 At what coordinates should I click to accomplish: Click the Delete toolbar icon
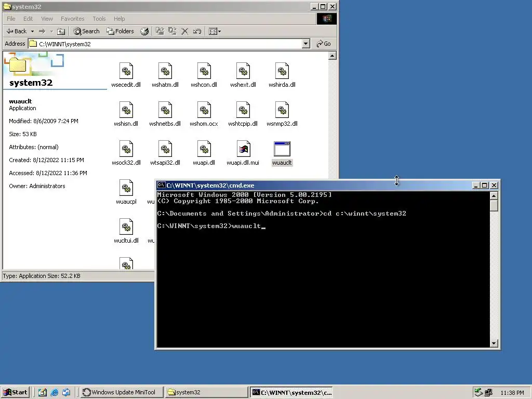pyautogui.click(x=184, y=31)
